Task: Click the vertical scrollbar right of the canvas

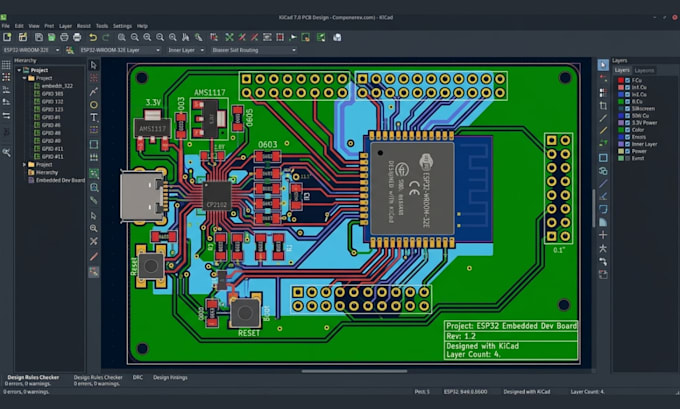Action: (594, 208)
